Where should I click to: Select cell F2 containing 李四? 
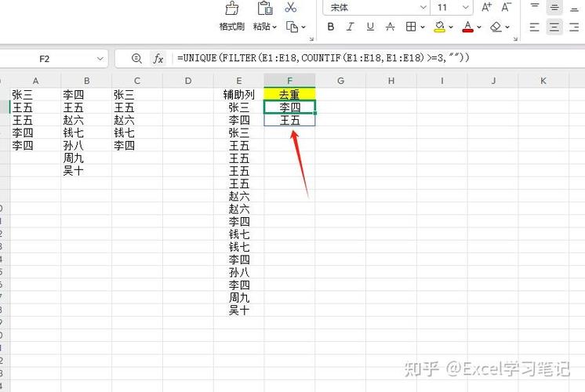coord(289,107)
